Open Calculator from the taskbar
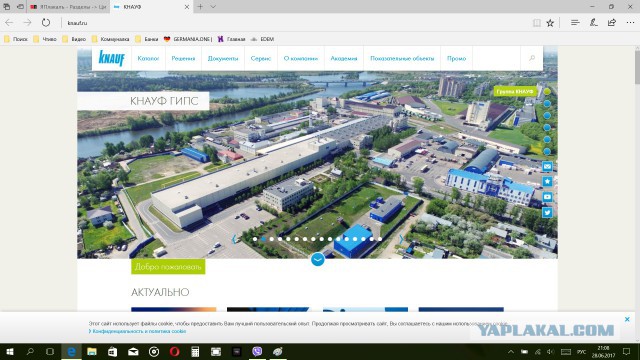 [x=195, y=351]
